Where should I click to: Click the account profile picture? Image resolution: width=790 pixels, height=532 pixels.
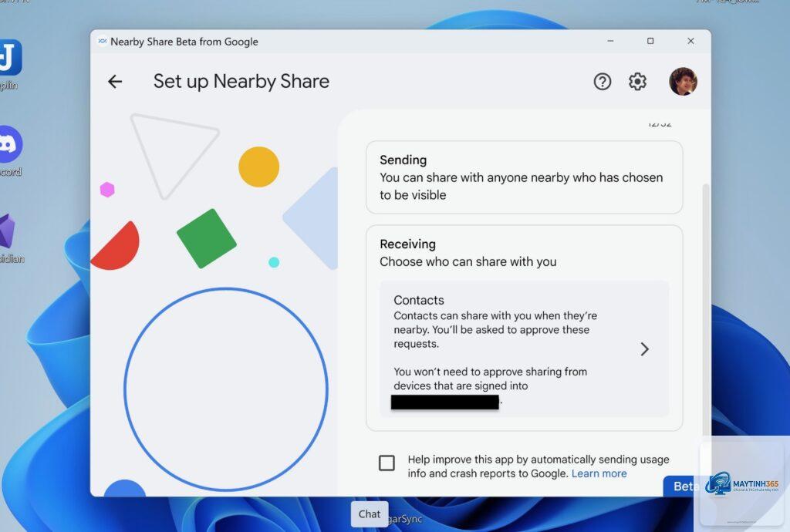click(x=683, y=81)
